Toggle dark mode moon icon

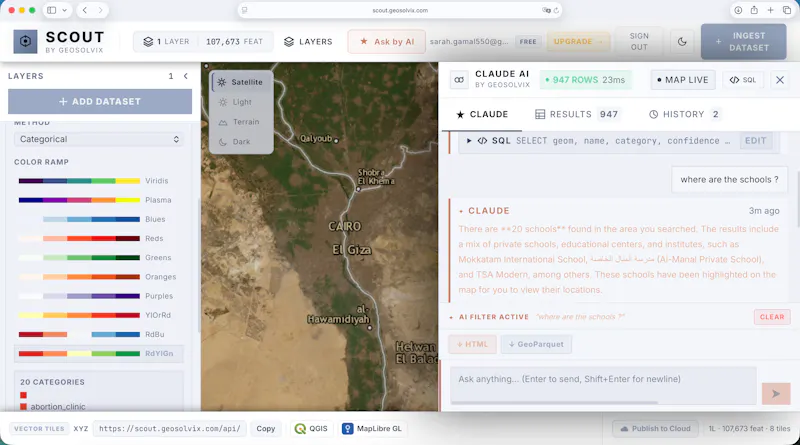682,42
